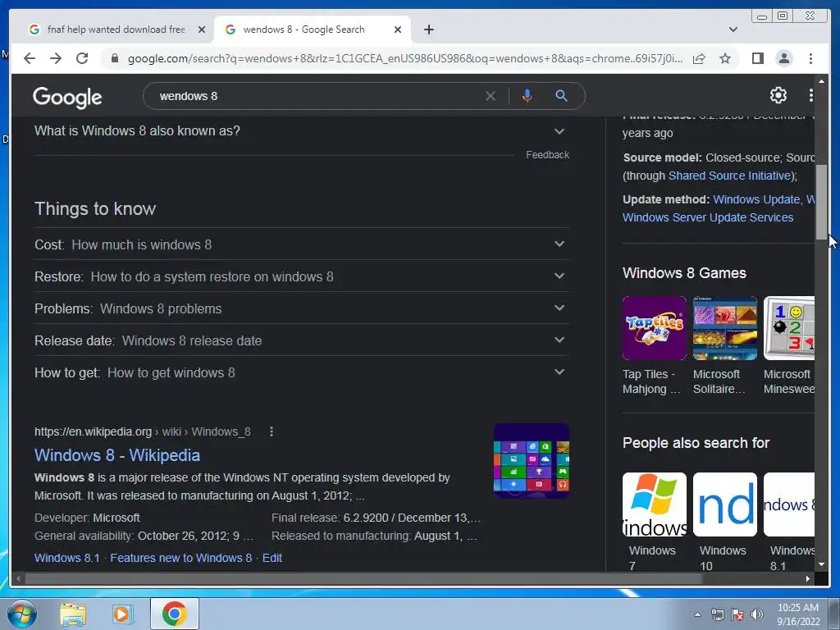The width and height of the screenshot is (840, 630).
Task: Open the Windows Update link
Action: click(x=756, y=199)
